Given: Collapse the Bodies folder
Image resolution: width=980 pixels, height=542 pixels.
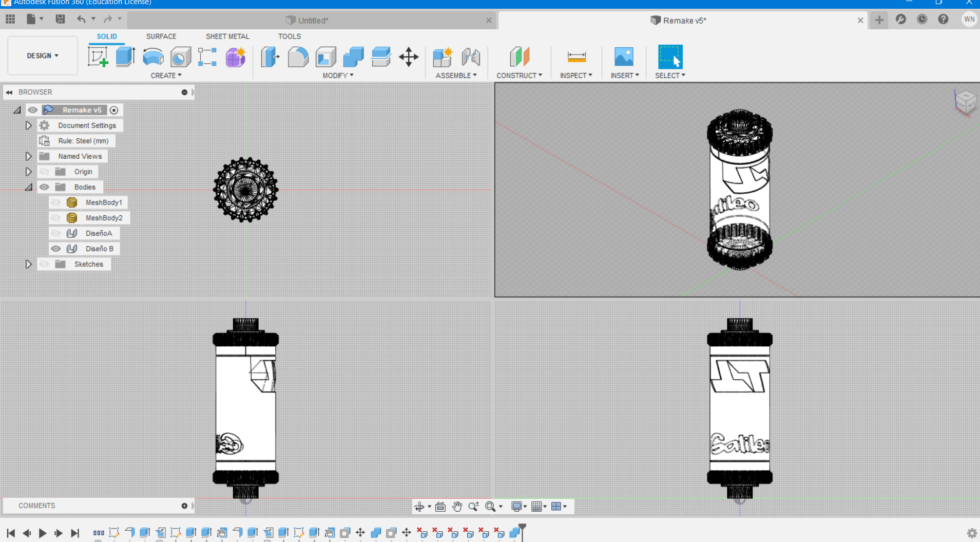Looking at the screenshot, I should [28, 187].
